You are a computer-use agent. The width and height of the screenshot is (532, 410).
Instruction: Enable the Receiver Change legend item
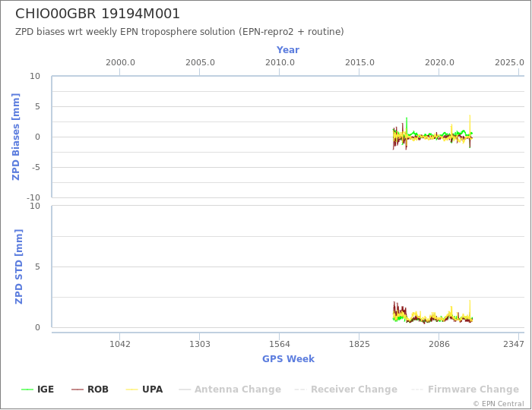point(346,389)
